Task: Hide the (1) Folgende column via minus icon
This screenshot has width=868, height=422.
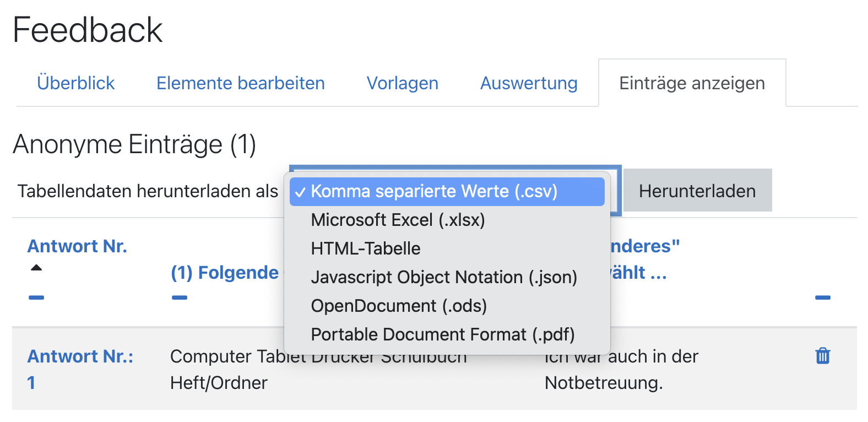Action: click(180, 297)
